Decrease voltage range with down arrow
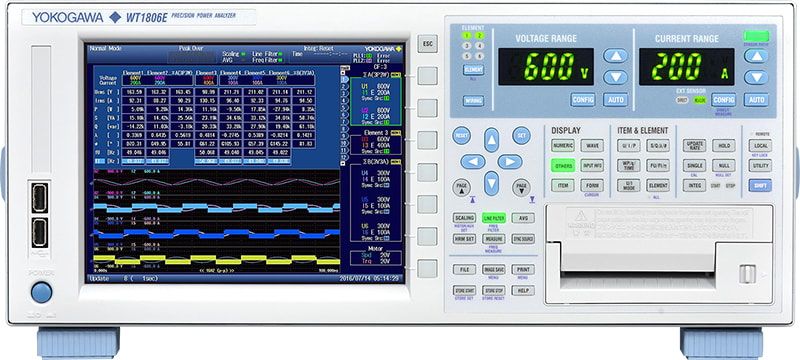Viewport: 800px width, 360px height. 615,77
